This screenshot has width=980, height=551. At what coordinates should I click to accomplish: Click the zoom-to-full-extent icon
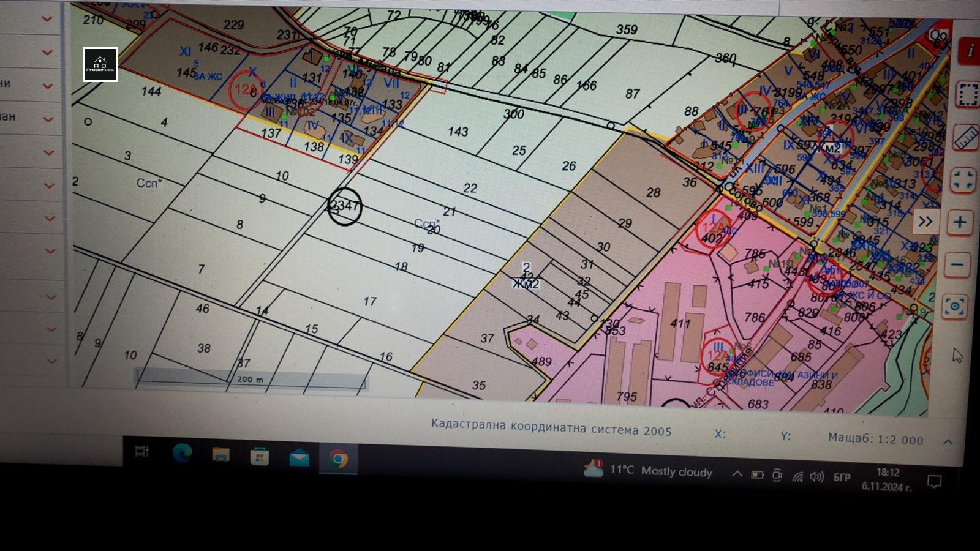point(962,181)
